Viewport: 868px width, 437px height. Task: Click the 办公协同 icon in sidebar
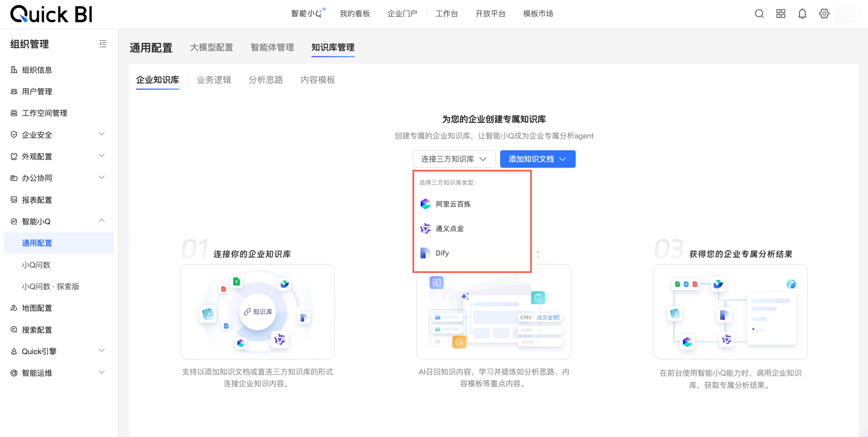pos(14,178)
